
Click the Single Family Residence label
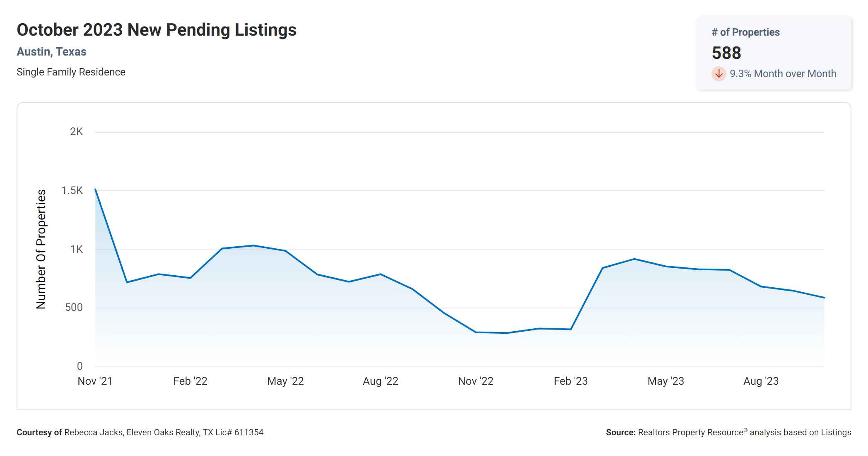71,72
